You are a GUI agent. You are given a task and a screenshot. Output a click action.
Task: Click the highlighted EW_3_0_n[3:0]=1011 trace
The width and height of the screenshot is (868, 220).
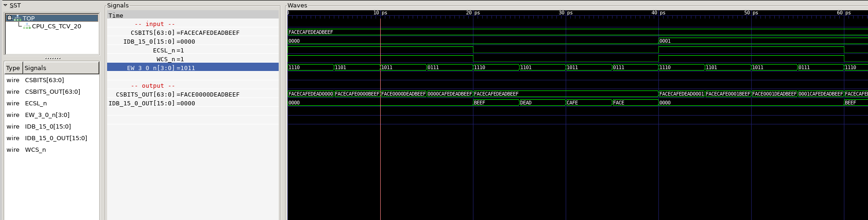coord(193,68)
